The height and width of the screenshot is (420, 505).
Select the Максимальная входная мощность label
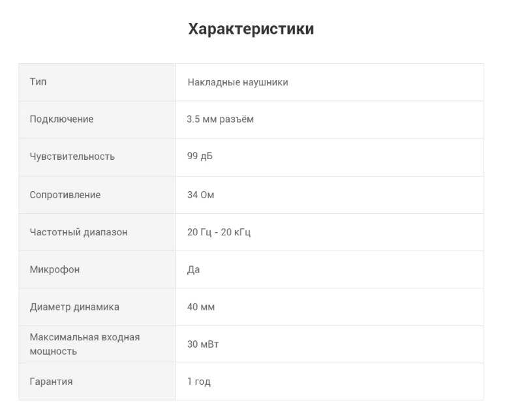(x=84, y=344)
